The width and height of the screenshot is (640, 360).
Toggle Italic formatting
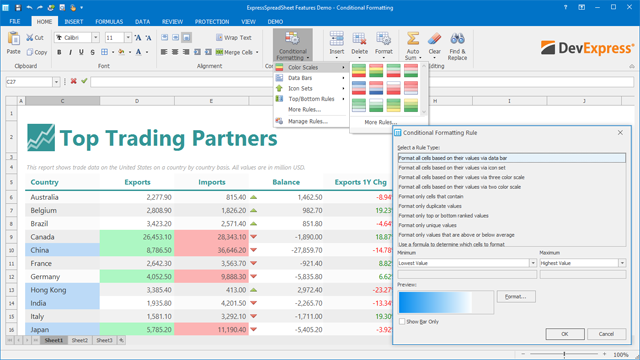coord(70,52)
